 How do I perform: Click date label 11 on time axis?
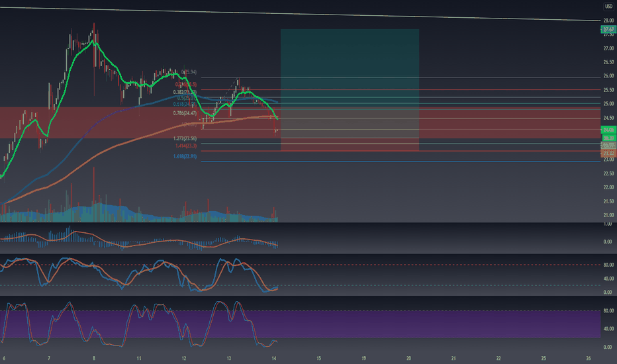tap(138, 358)
